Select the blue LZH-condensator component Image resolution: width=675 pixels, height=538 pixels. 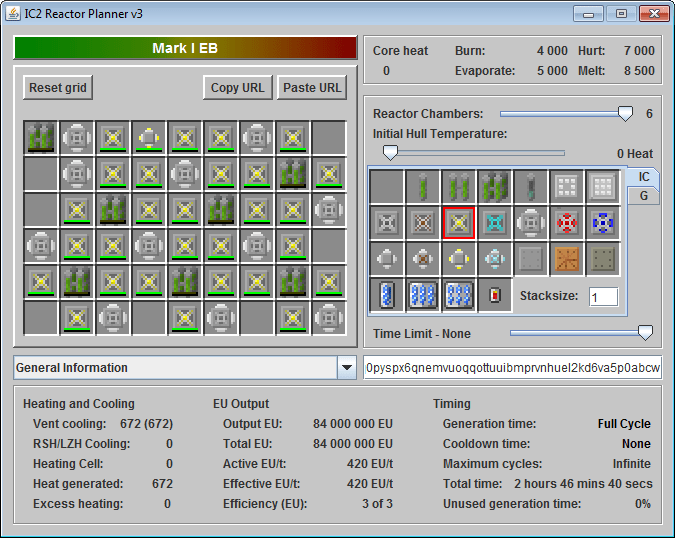[x=603, y=223]
